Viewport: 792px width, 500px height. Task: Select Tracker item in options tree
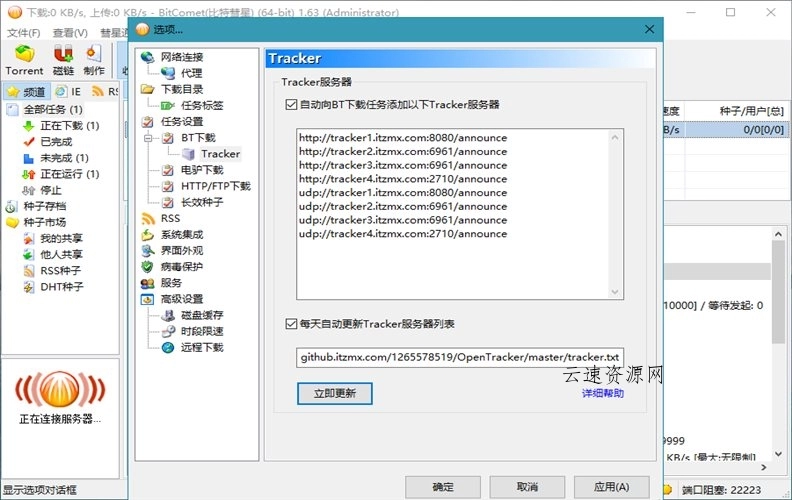220,154
